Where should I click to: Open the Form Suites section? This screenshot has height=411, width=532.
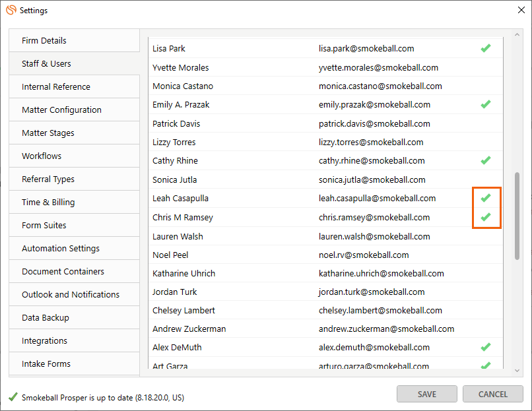[x=75, y=225]
